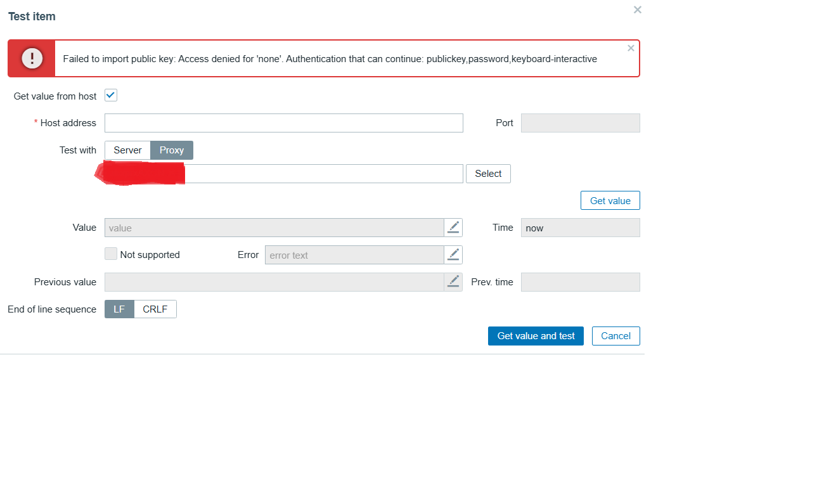Click the Time field showing now
The width and height of the screenshot is (824, 504).
pos(580,228)
